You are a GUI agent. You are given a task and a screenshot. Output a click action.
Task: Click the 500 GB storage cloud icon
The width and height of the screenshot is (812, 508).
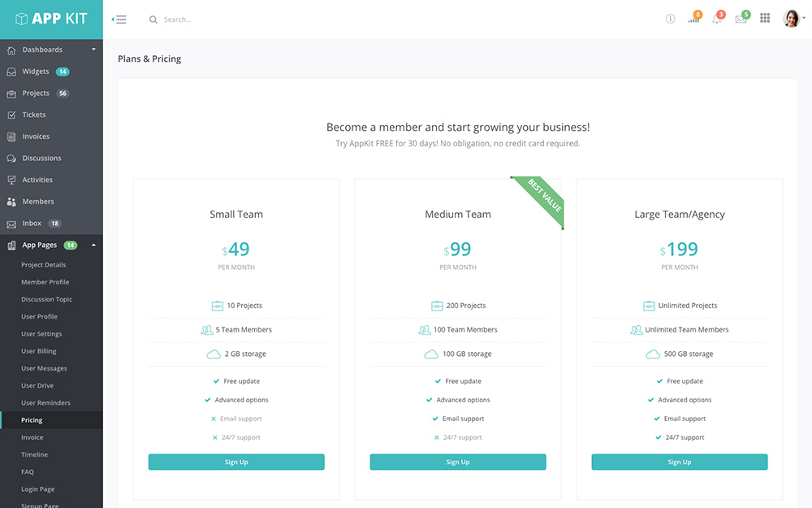[x=653, y=354]
